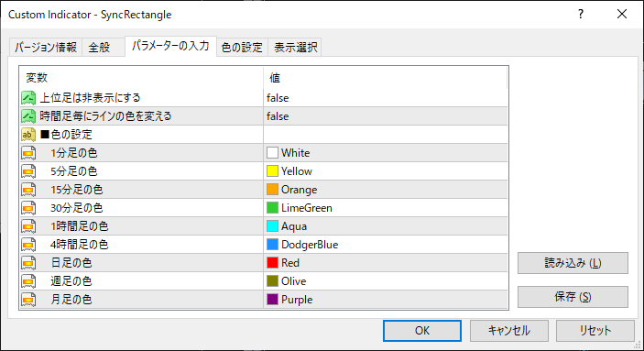
Task: Click the bool icon beside 時間足毎にラインの色を変える
Action: click(28, 116)
